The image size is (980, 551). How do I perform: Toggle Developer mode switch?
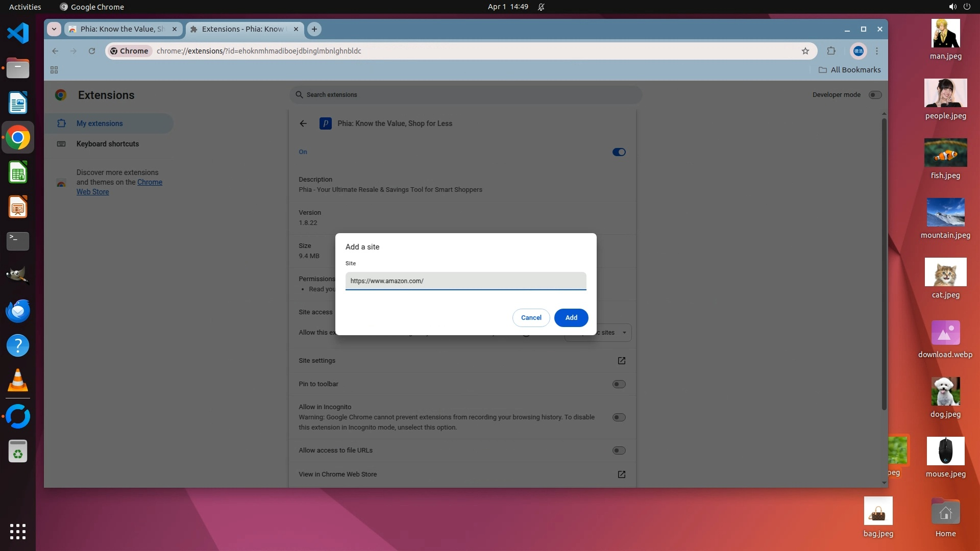pos(874,95)
